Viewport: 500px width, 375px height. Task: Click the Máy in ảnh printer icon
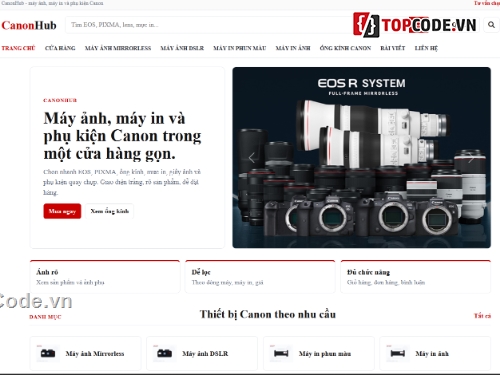[398, 353]
